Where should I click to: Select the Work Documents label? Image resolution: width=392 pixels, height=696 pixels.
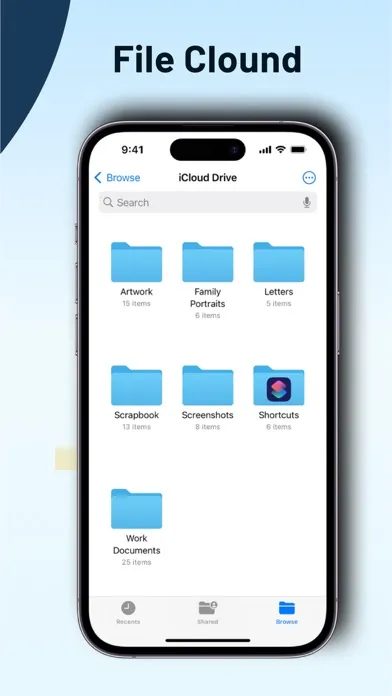click(136, 544)
